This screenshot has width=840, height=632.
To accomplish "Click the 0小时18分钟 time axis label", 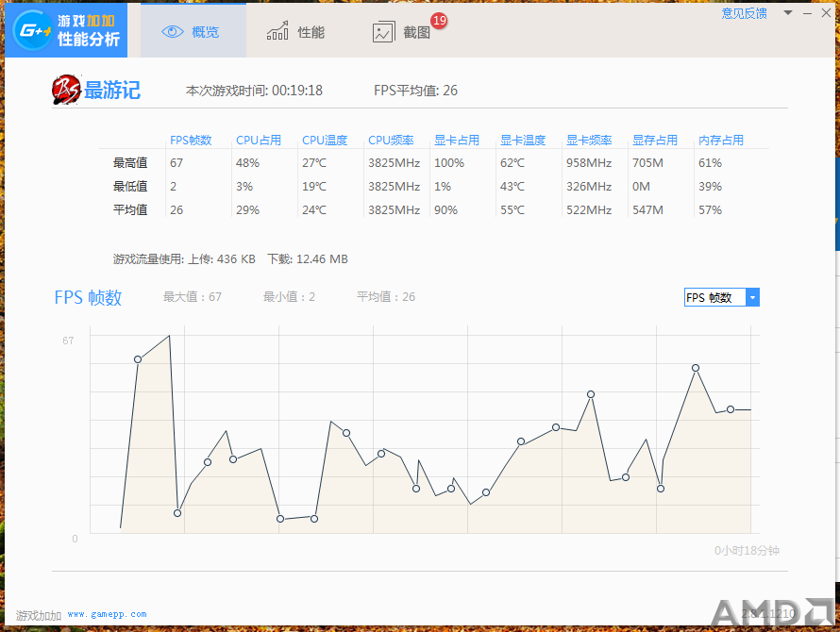I will 747,551.
